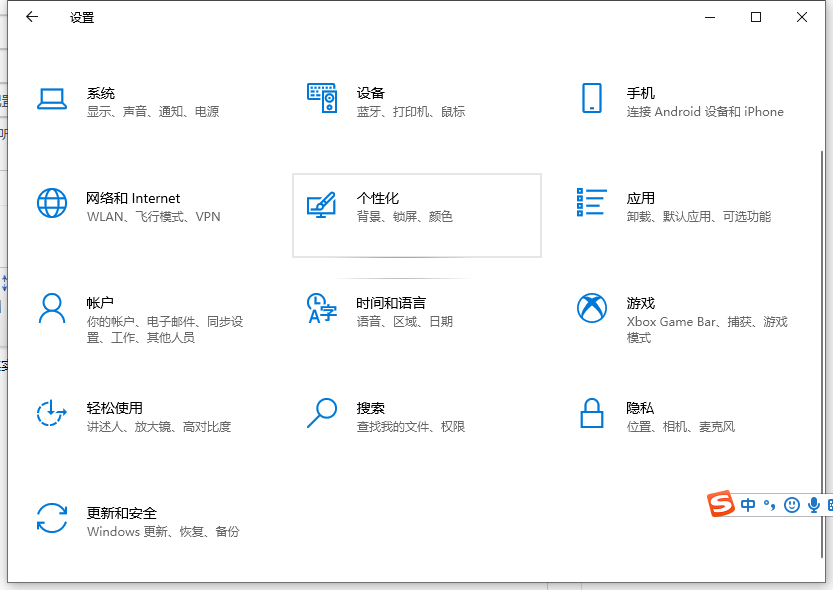Image resolution: width=833 pixels, height=590 pixels.
Task: Open 帐户 settings via person icon
Action: (x=51, y=308)
